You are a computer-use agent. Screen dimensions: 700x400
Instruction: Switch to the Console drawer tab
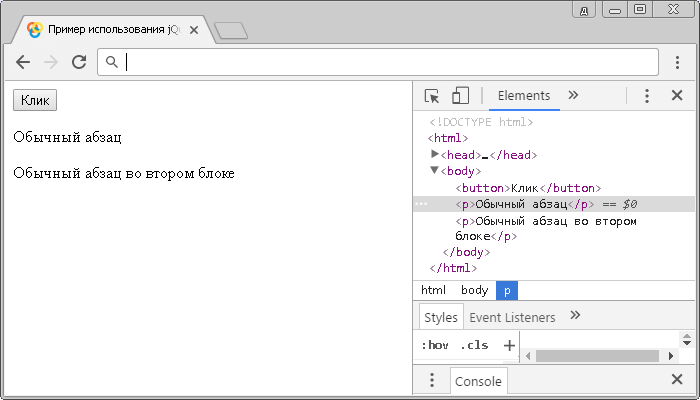click(x=479, y=381)
